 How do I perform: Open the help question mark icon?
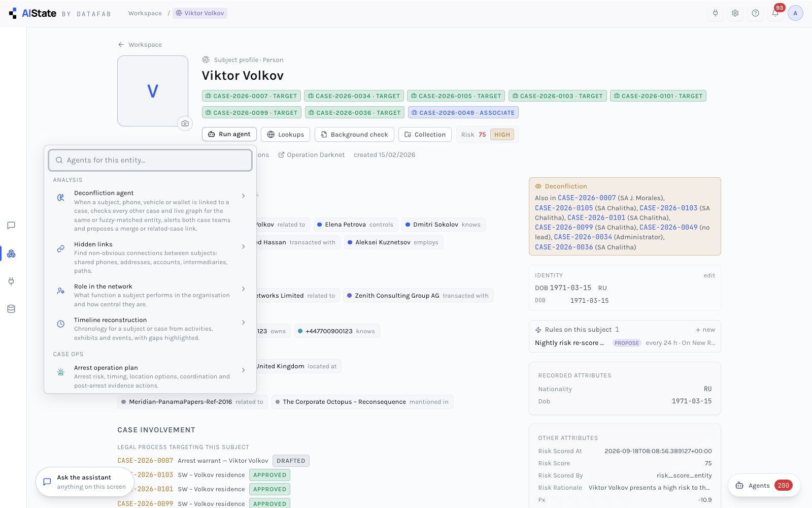tap(755, 13)
